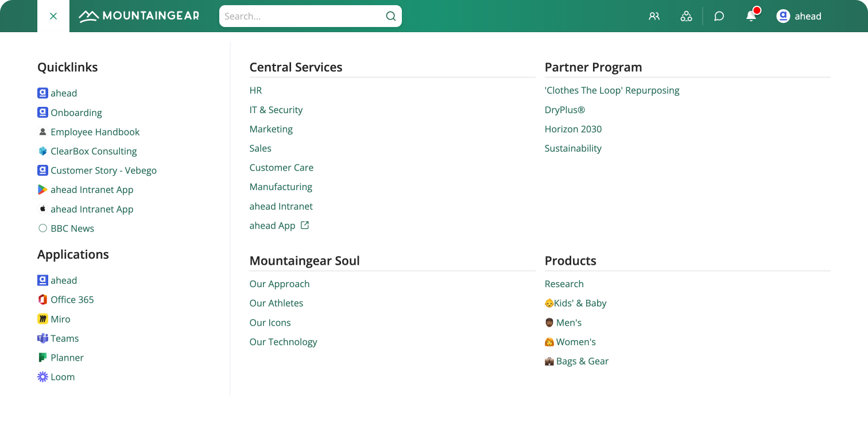The width and height of the screenshot is (868, 421).
Task: Navigate to Manufacturing
Action: (x=281, y=187)
